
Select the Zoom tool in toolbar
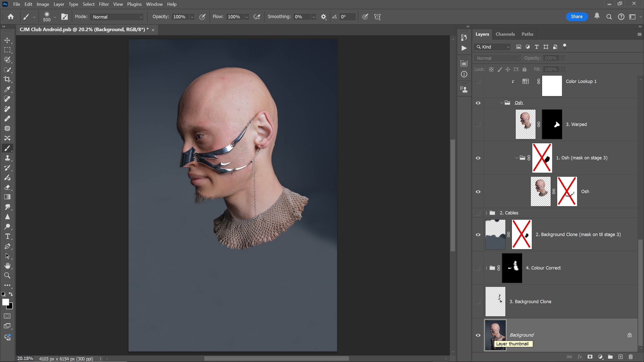coord(7,276)
